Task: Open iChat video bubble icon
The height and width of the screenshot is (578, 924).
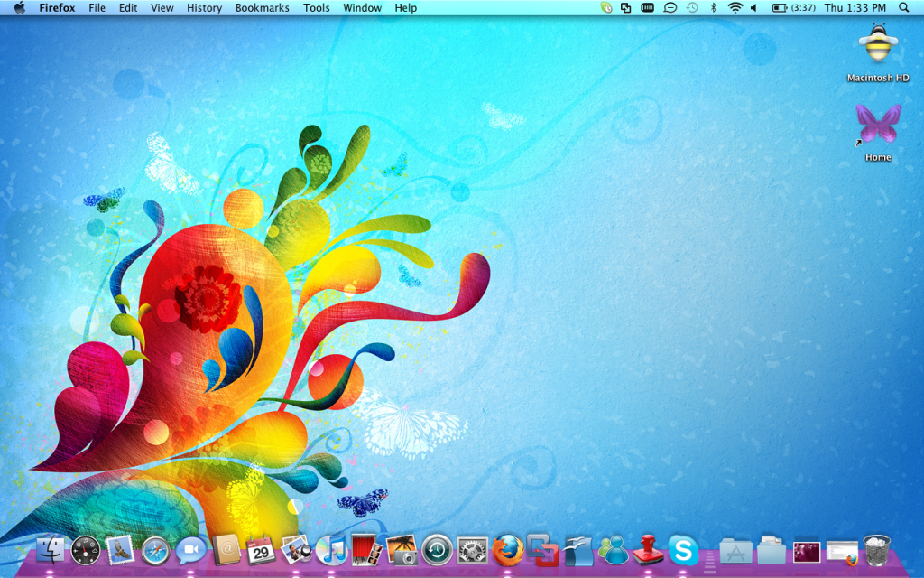Action: point(190,550)
